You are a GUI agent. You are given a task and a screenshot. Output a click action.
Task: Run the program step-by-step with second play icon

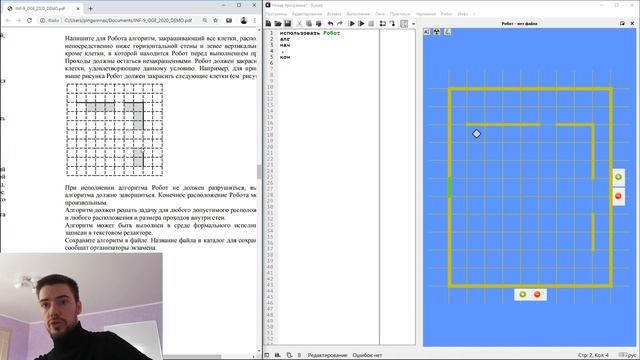pyautogui.click(x=361, y=24)
